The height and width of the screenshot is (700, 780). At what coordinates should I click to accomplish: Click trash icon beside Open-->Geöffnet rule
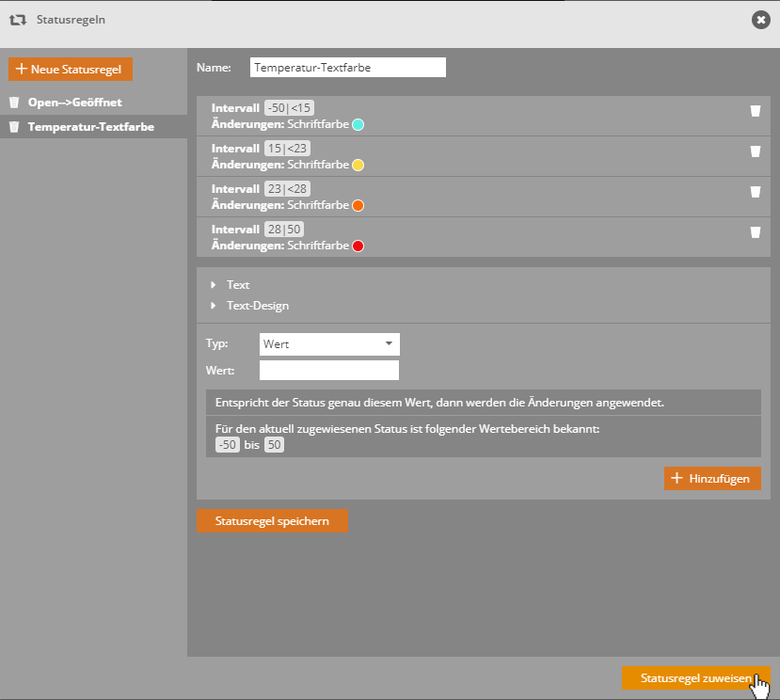[15, 103]
